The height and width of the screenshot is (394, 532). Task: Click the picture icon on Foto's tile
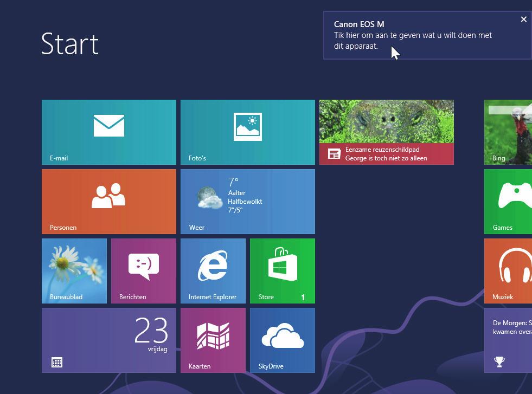(248, 126)
